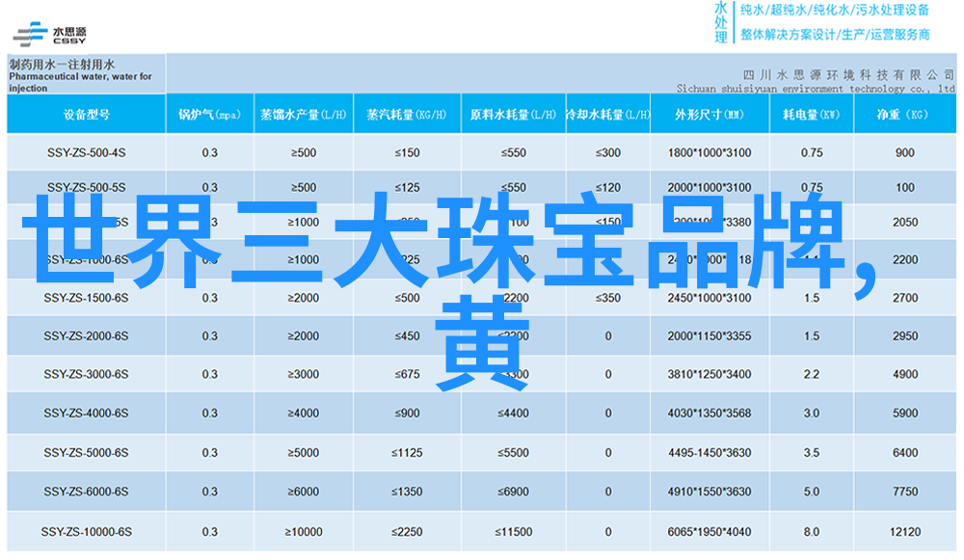Click the 12120 net weight cell

[904, 532]
